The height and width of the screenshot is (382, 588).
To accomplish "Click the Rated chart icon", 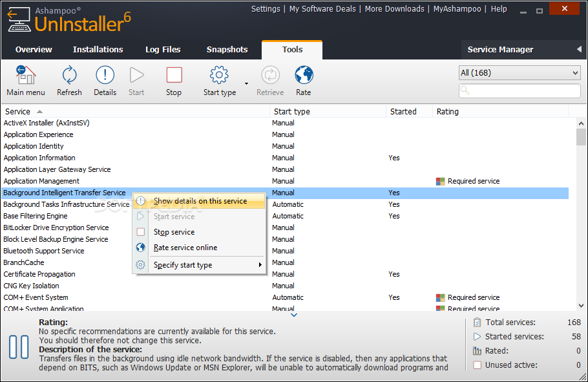I will [477, 351].
